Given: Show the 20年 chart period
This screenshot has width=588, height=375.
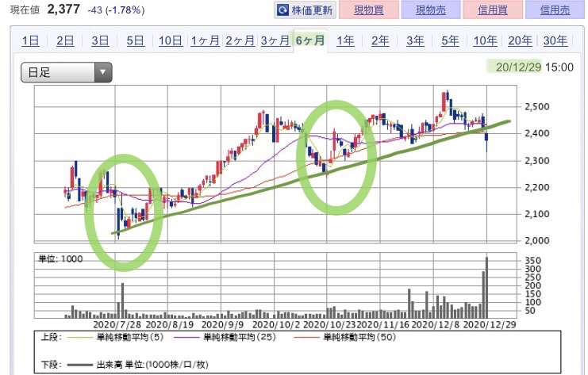Looking at the screenshot, I should [x=520, y=40].
